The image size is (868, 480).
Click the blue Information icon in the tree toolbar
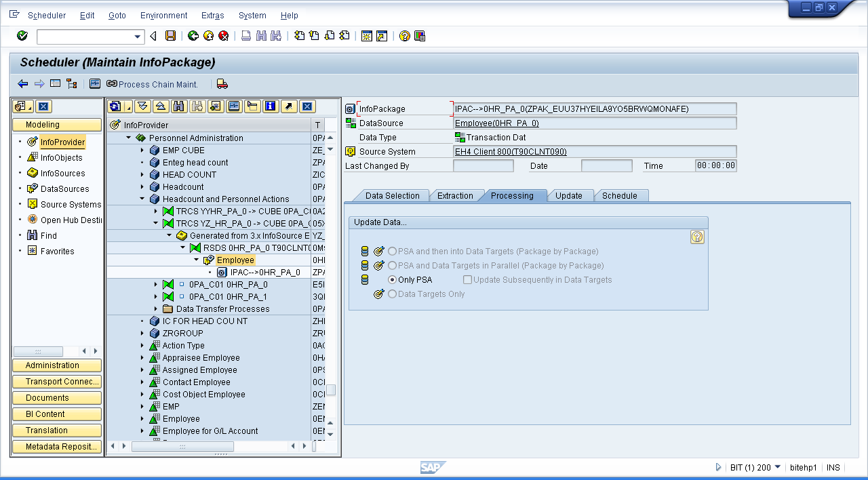click(271, 106)
